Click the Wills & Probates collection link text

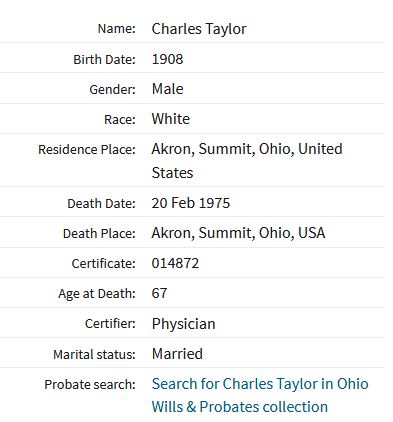coord(240,407)
